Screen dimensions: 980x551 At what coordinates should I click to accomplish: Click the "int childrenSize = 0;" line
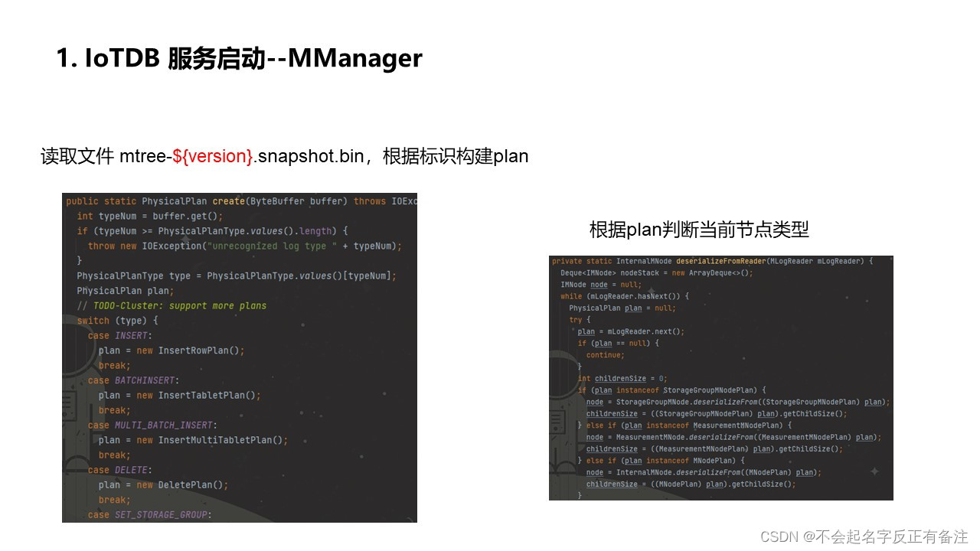pyautogui.click(x=622, y=378)
